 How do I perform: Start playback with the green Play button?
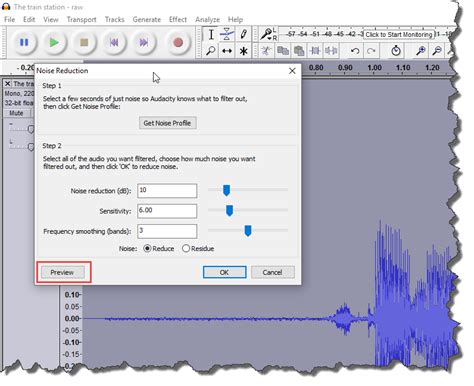54,43
